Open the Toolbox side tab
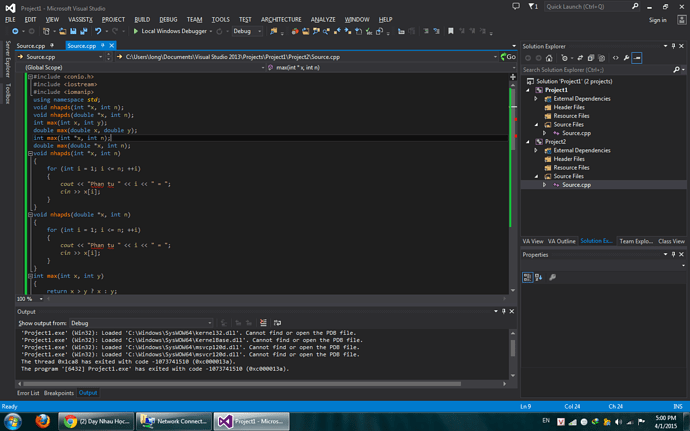The image size is (690, 431). point(7,93)
